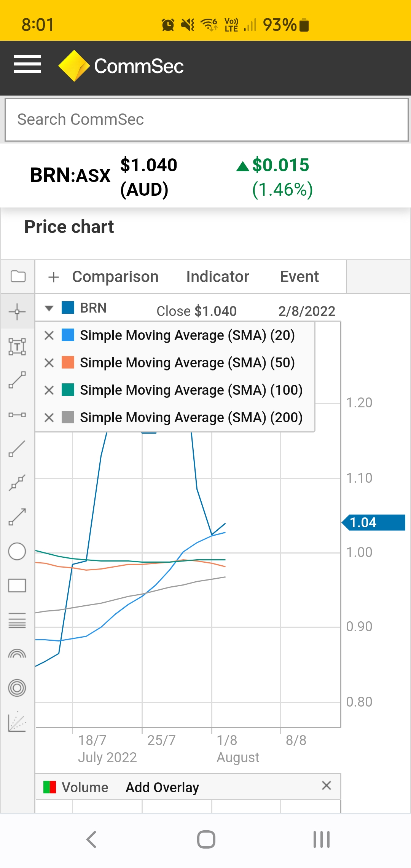Open the Event menu
Image resolution: width=411 pixels, height=868 pixels.
299,277
